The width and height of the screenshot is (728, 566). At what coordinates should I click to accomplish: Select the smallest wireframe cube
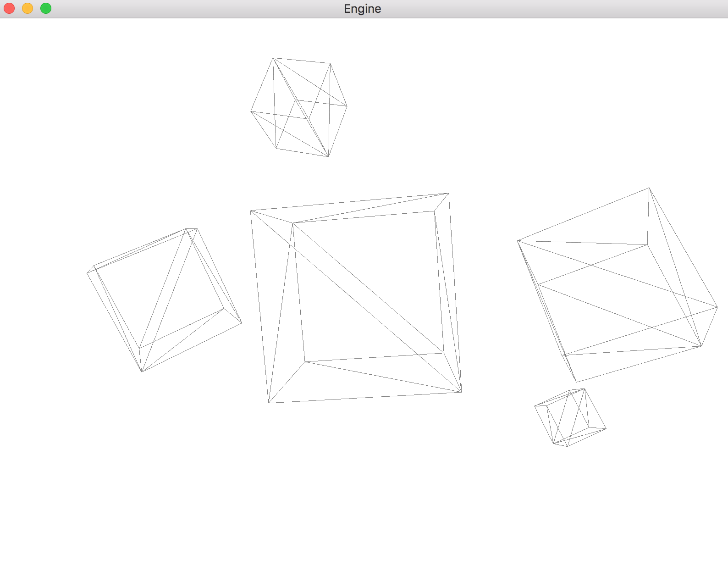click(x=570, y=417)
